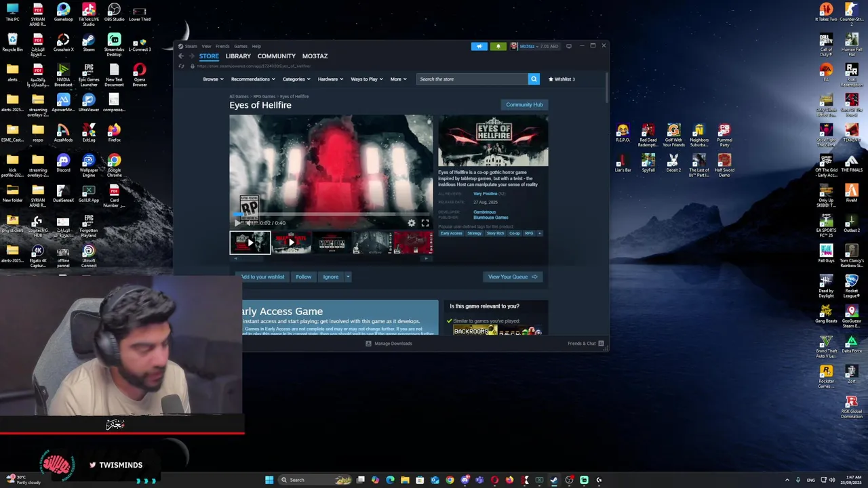Open Friends & Chat panel
Screen dimensions: 868x488
tap(585, 344)
